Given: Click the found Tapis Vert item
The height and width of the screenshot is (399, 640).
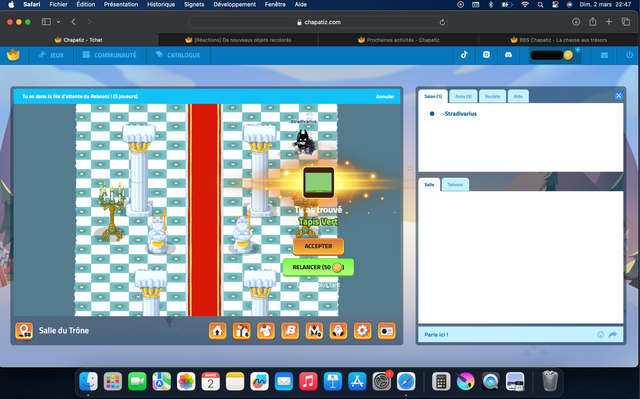Looking at the screenshot, I should [318, 183].
